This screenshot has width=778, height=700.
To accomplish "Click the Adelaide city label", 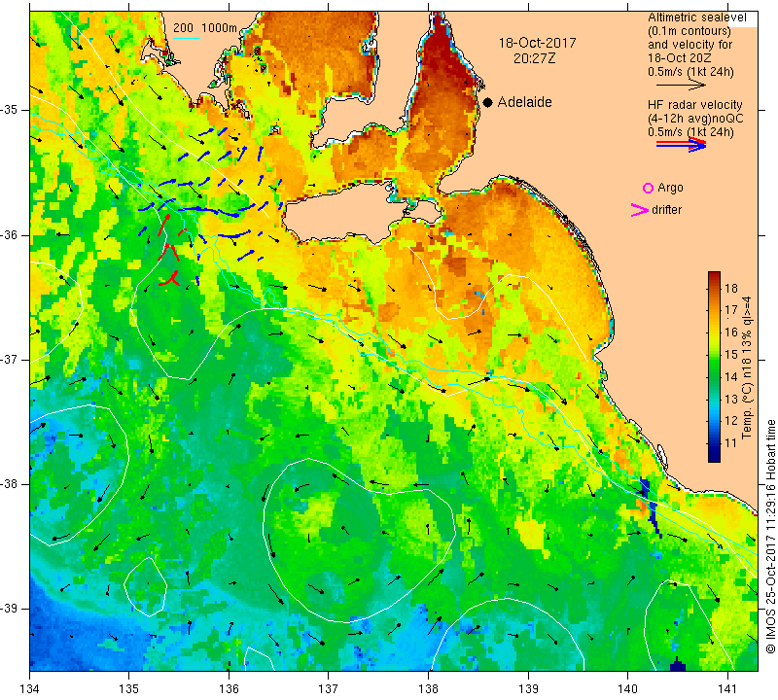I will pyautogui.click(x=524, y=102).
